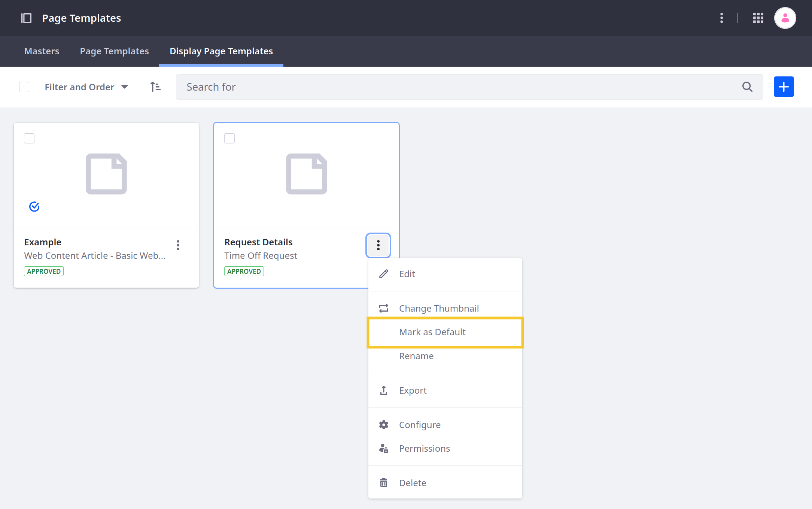Choose Edit from the context menu

point(445,274)
